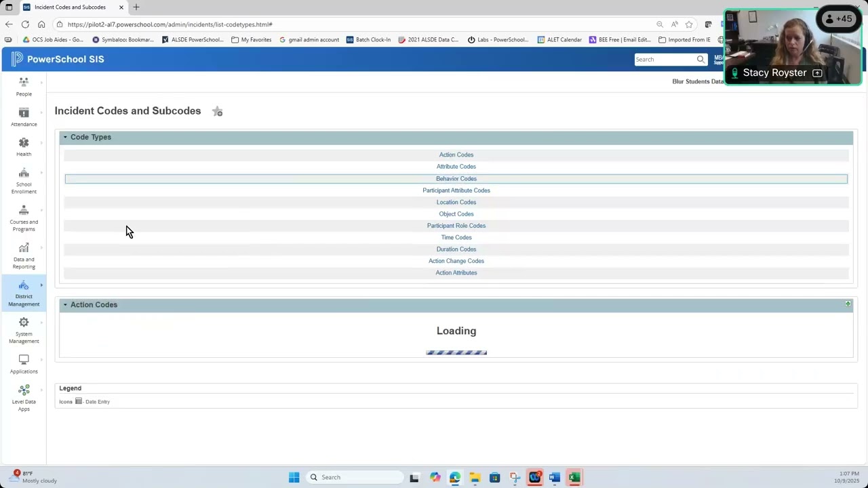Image resolution: width=868 pixels, height=488 pixels.
Task: Open the Location Codes link
Action: (456, 202)
